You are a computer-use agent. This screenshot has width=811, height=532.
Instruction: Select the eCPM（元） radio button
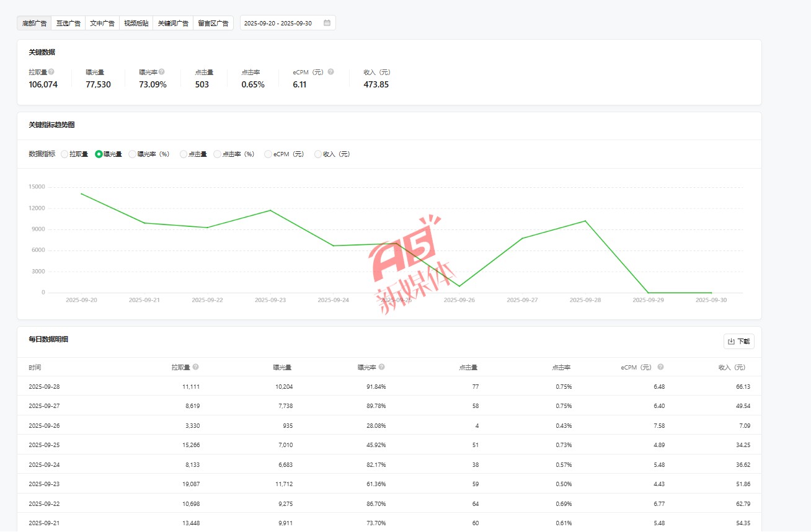coord(268,154)
